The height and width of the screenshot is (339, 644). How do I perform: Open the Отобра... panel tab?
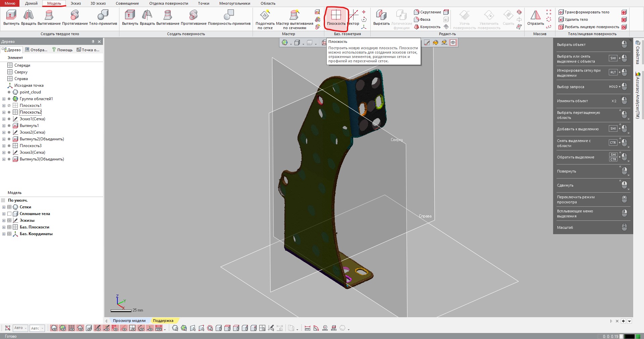click(36, 50)
